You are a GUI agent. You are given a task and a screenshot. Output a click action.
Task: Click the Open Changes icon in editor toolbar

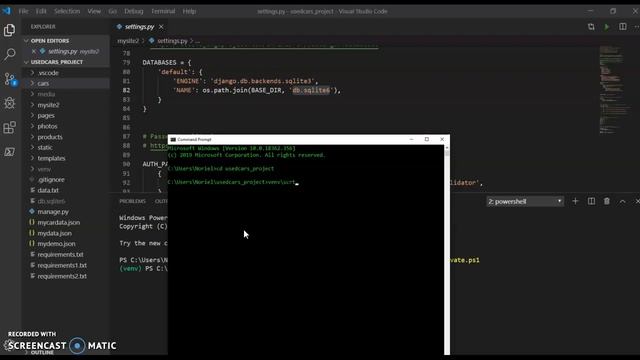pos(591,27)
